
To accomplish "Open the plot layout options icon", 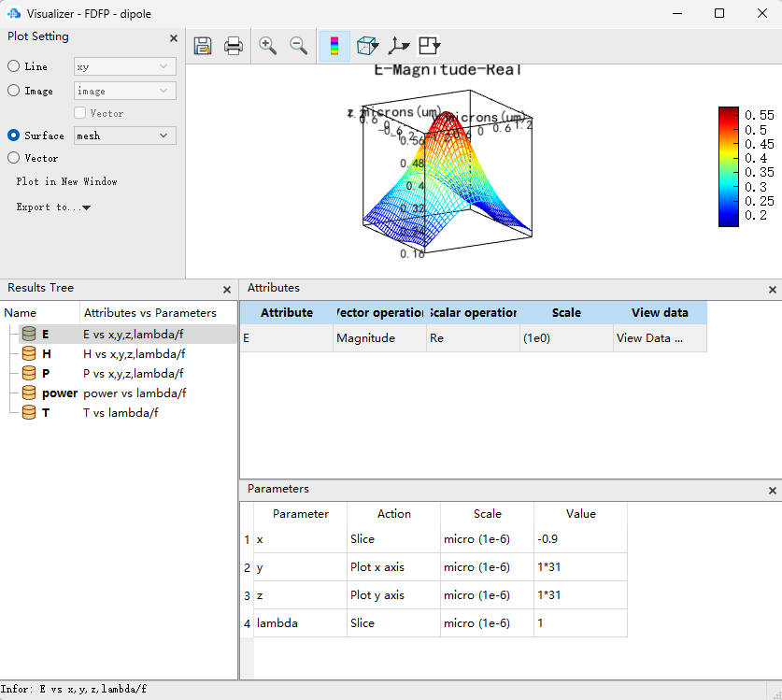I will click(x=429, y=46).
